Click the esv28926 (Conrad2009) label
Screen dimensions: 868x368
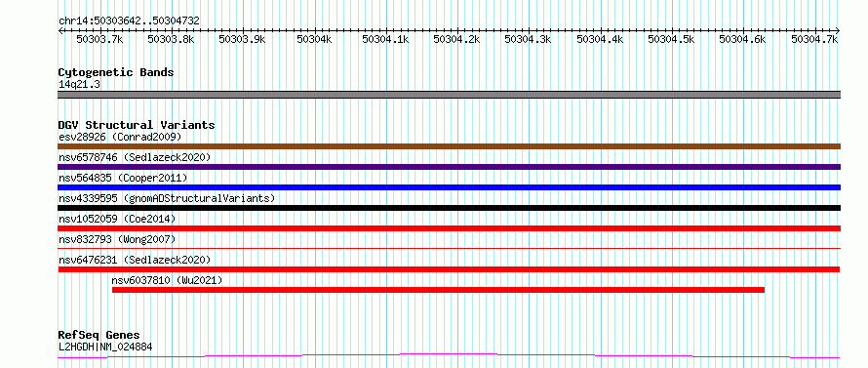[120, 137]
